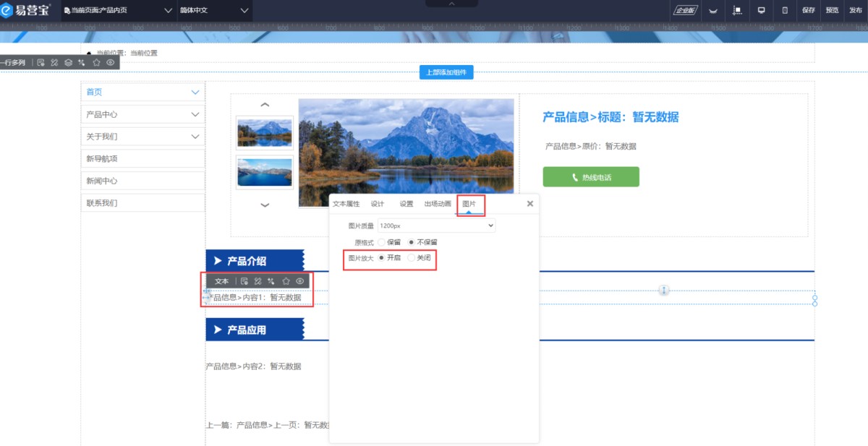Open the 设置 tab
Screen dimensions: 868x446
(x=407, y=204)
